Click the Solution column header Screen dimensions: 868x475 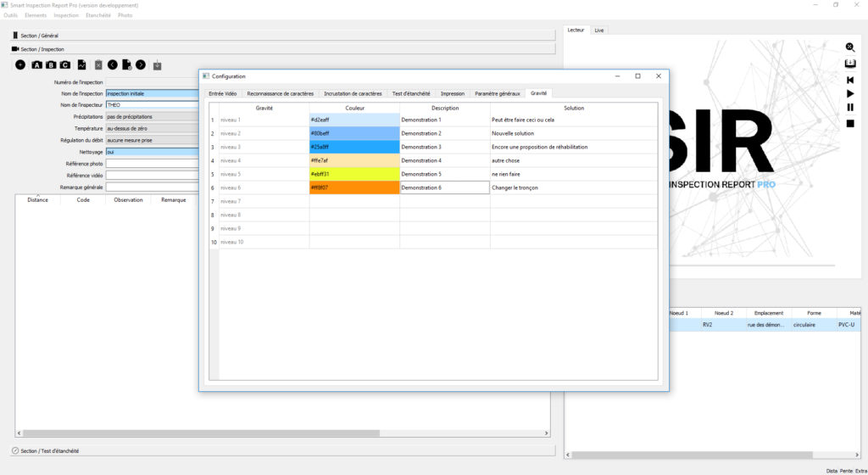574,108
